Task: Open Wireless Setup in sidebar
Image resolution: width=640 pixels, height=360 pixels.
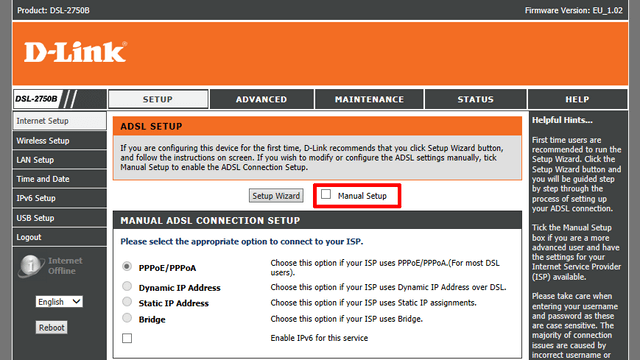Action: coord(60,140)
